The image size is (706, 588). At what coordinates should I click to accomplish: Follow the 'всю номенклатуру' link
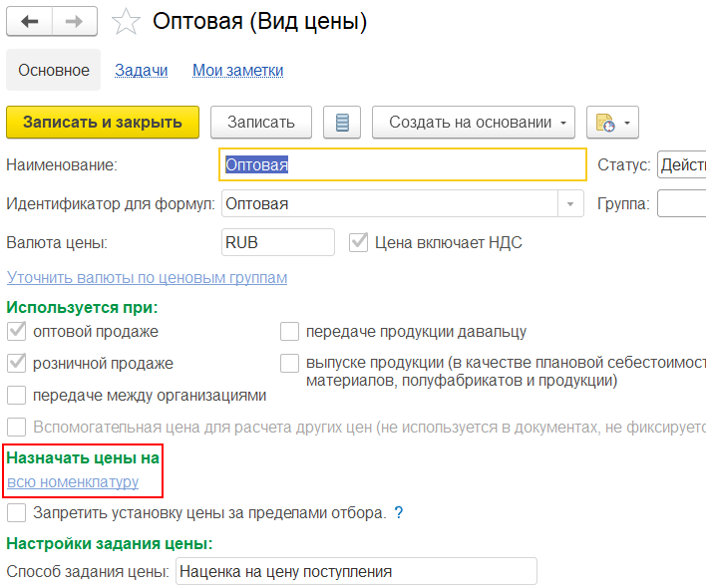click(x=73, y=482)
